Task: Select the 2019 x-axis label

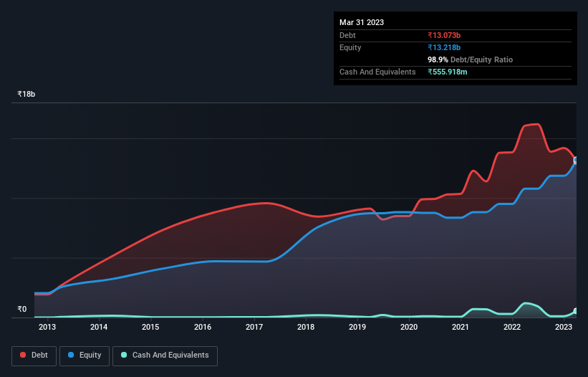Action: [x=357, y=327]
